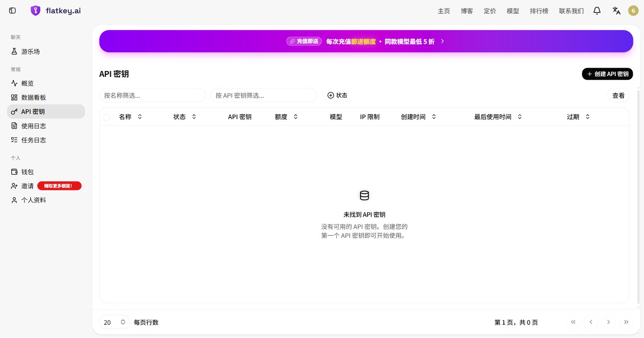Click the 未找到 API 密钥 message text
This screenshot has width=644, height=338.
click(x=364, y=214)
